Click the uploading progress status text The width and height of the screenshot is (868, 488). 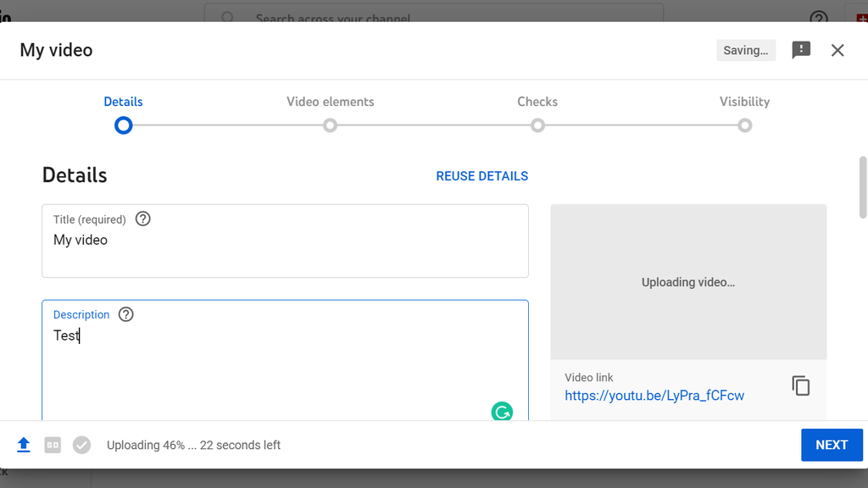(x=193, y=444)
